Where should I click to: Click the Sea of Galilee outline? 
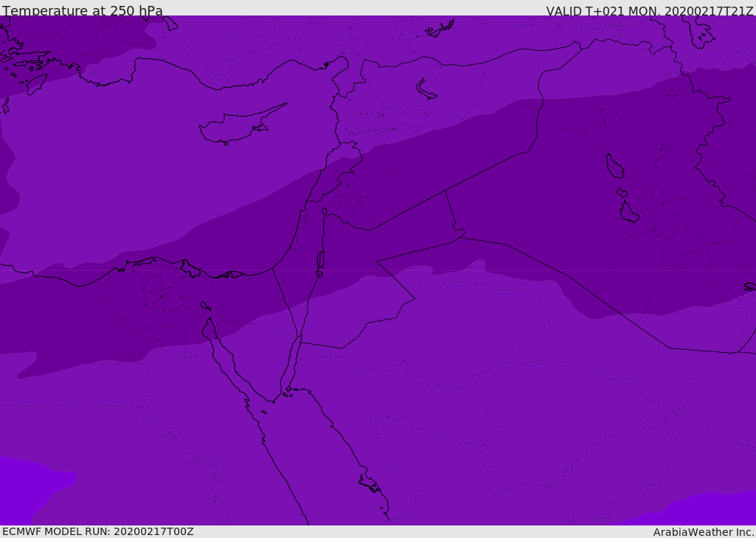(x=324, y=212)
